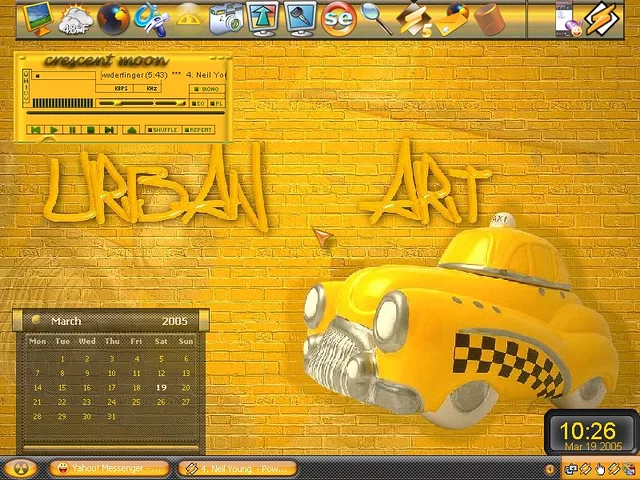The image size is (640, 480).
Task: Open the brown cylinder dock icon
Action: click(x=490, y=19)
